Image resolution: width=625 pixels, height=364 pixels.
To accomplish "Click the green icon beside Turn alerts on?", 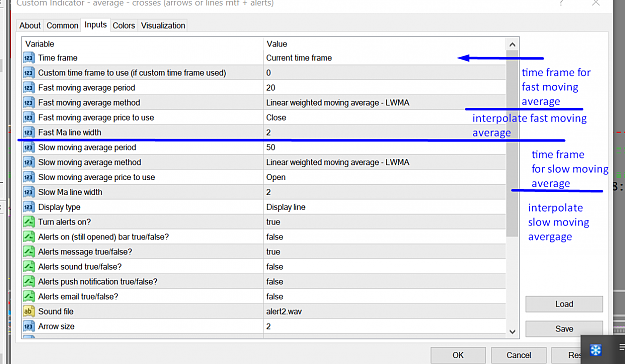I will pyautogui.click(x=29, y=222).
